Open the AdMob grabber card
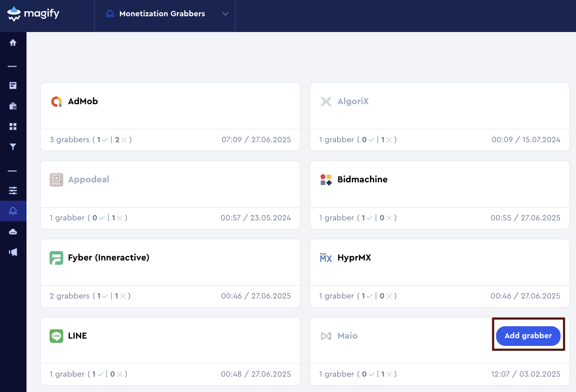The width and height of the screenshot is (576, 392). (x=170, y=106)
